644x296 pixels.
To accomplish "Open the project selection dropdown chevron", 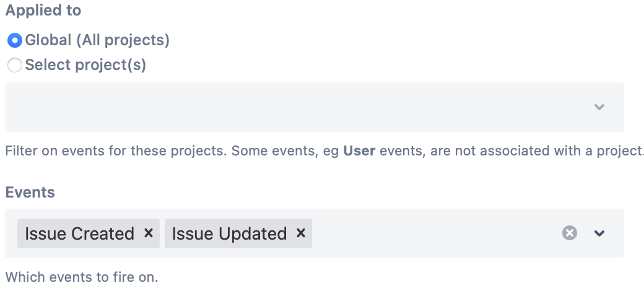I will coord(599,107).
